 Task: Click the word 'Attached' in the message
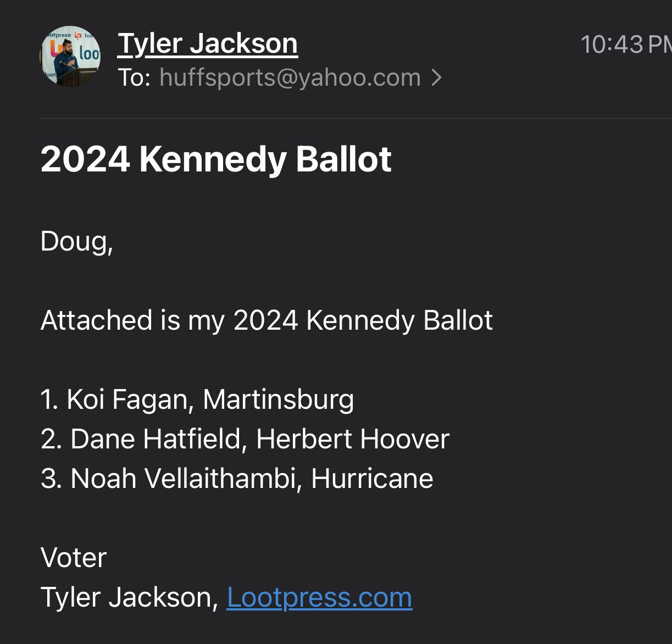pos(96,320)
